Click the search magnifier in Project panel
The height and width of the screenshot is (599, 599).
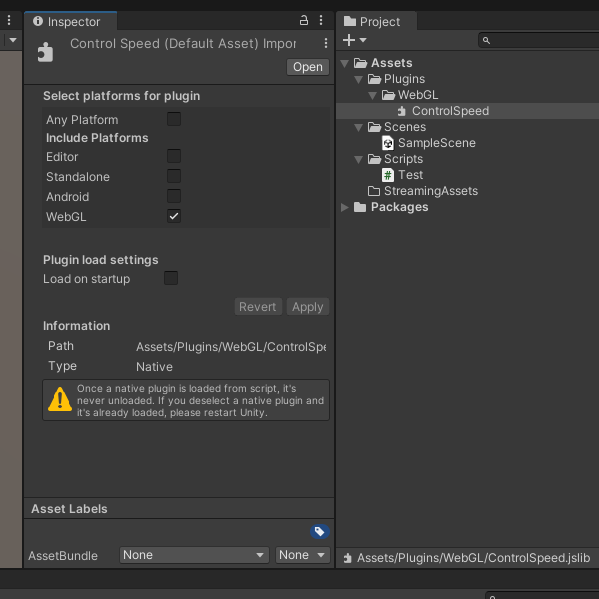click(486, 40)
